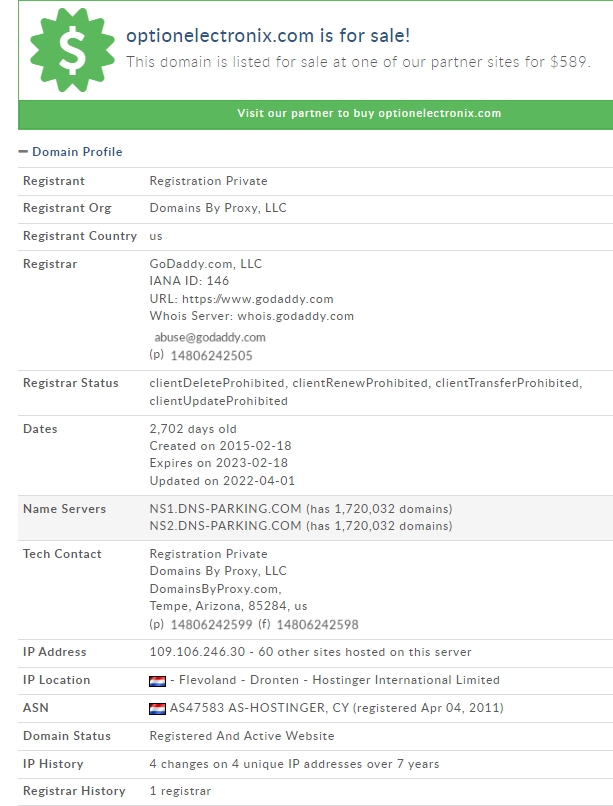Click the '1 registrar' history entry
The width and height of the screenshot is (613, 806).
[180, 791]
